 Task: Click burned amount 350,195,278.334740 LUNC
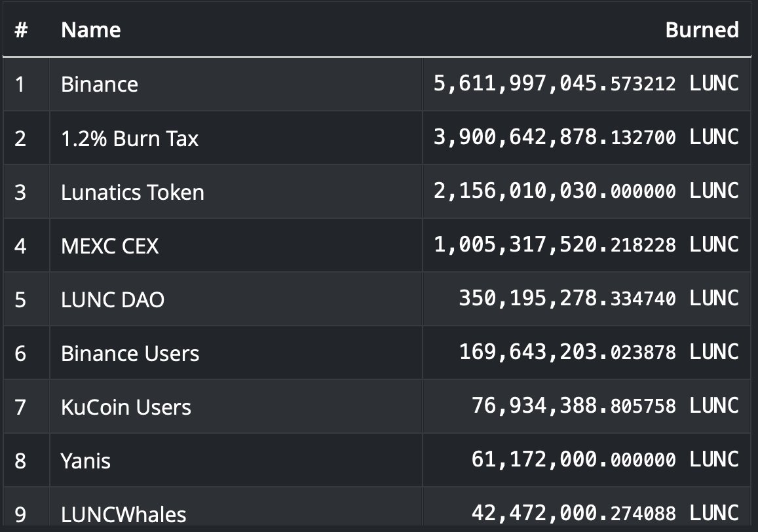[x=598, y=298]
